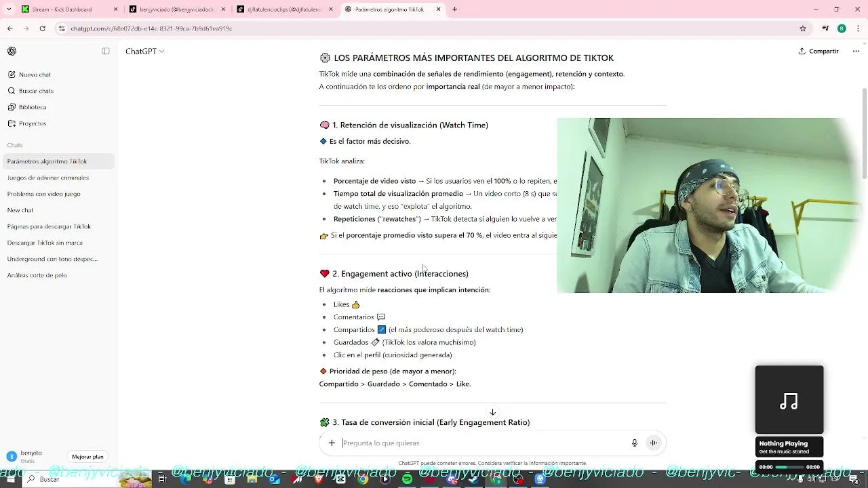Collapse the Chats section header
868x488 pixels.
(x=15, y=145)
